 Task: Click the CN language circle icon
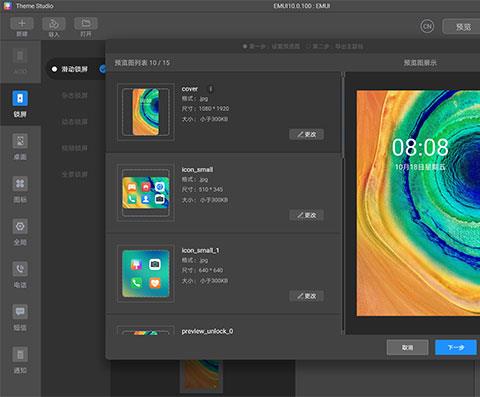[x=427, y=26]
